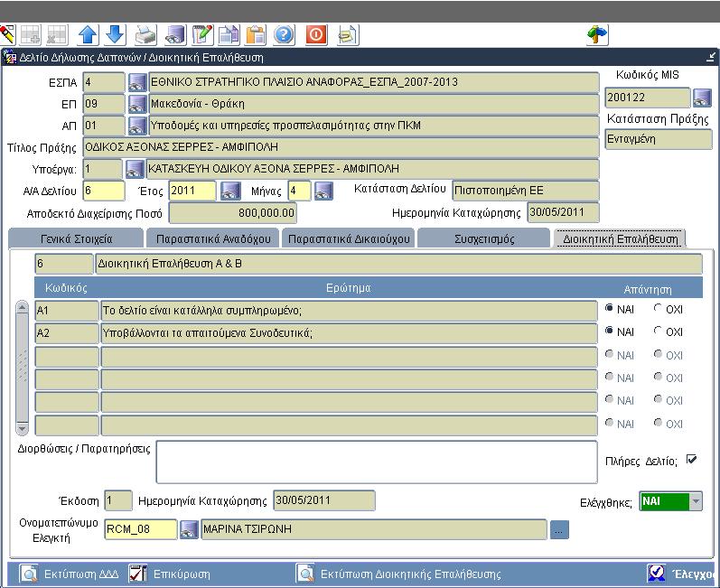
Task: Click the RCM_08 controller code field
Action: tap(141, 529)
